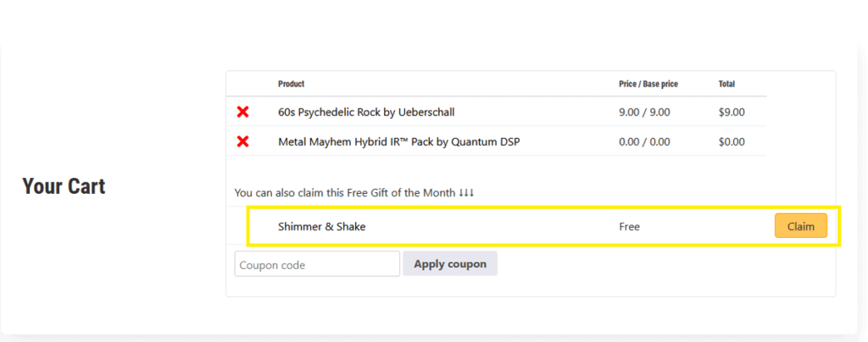Remove Metal Mayhem Hybrid IR Pack item

(x=242, y=141)
